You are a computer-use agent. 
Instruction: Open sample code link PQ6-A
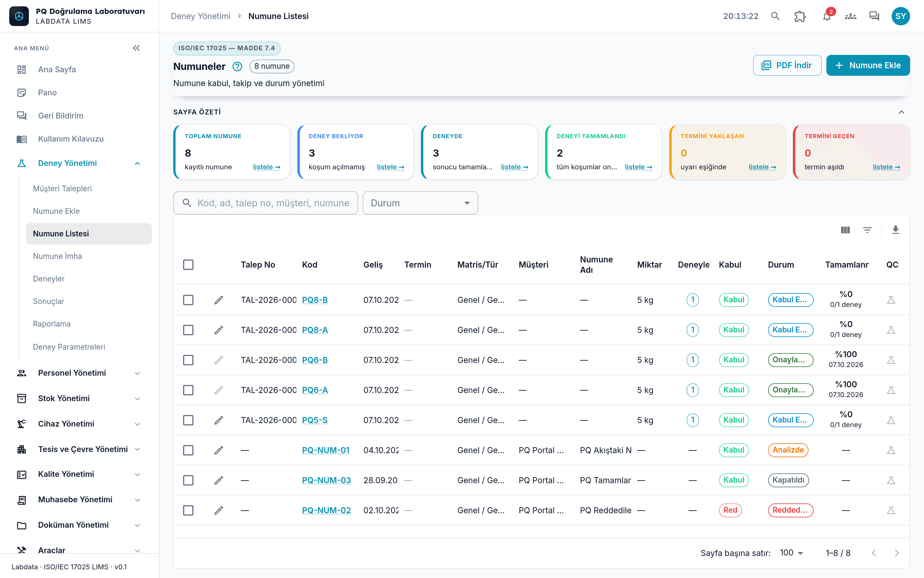tap(315, 390)
